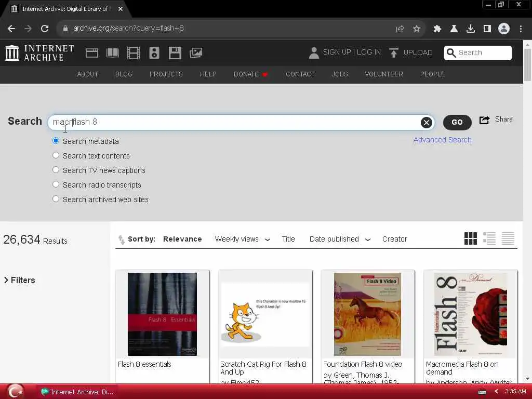Open the CONTACT menu item
532x399 pixels.
300,74
